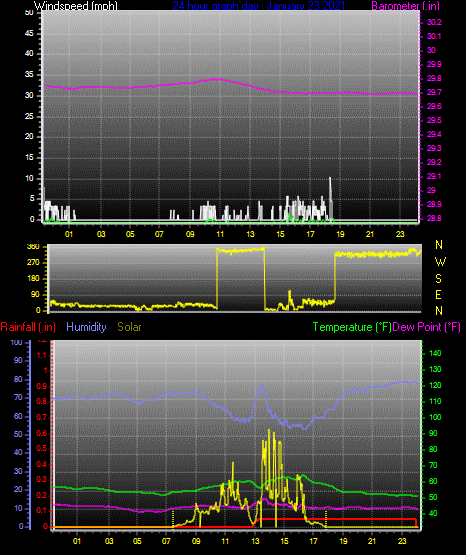Click the 'E' compass direction label
The image size is (466, 555).
pos(438,295)
